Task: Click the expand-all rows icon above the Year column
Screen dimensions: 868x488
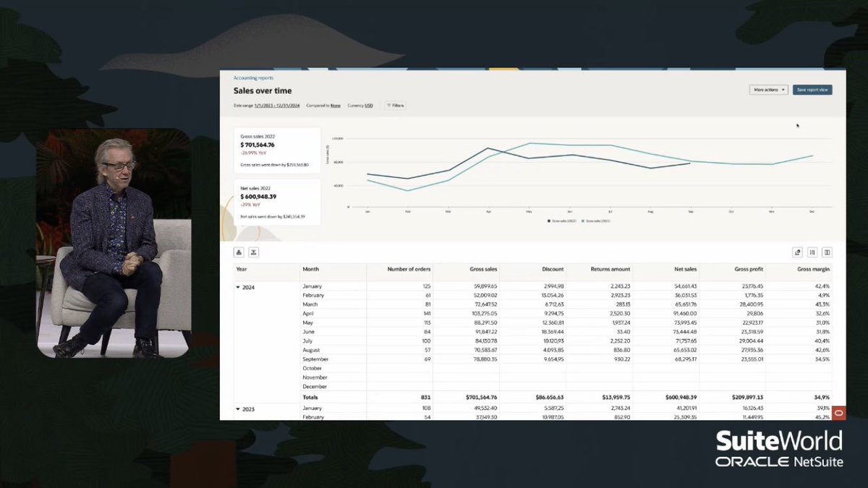Action: [x=239, y=252]
